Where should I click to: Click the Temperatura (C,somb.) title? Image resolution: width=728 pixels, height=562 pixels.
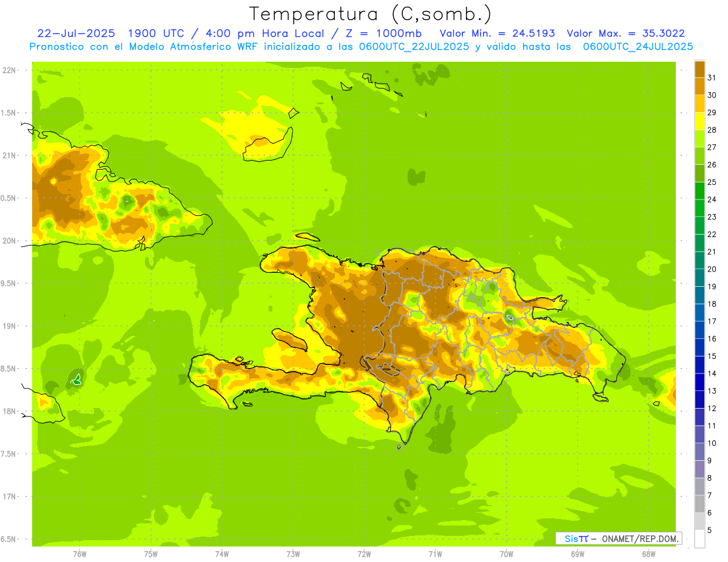(371, 14)
